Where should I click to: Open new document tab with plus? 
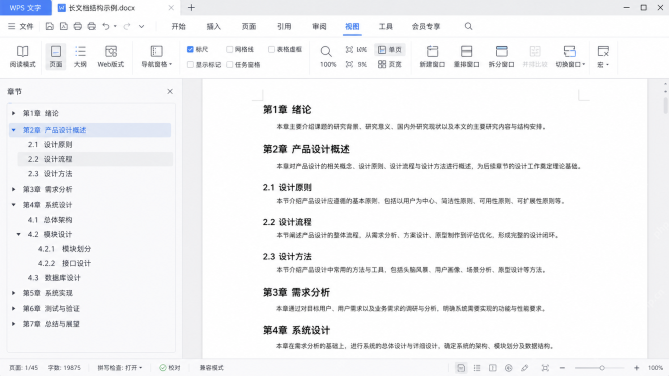191,8
